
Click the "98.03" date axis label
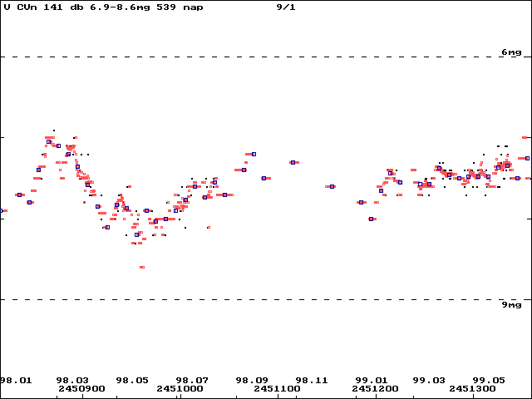(72, 380)
